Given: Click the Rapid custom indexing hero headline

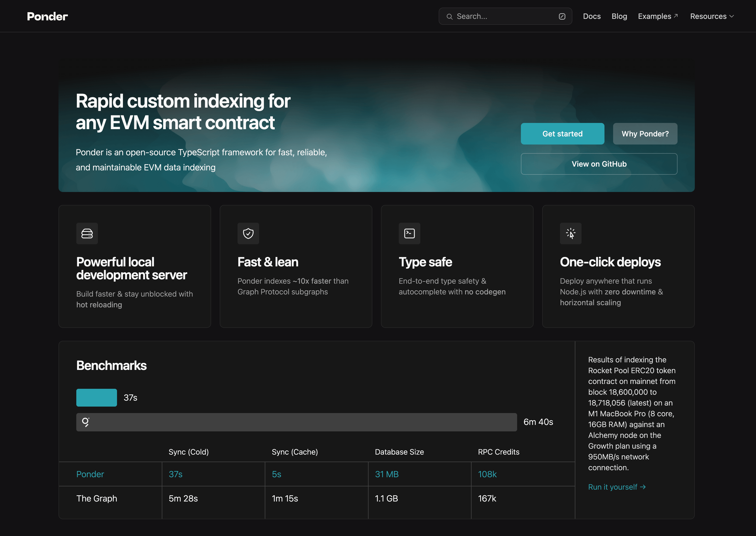Looking at the screenshot, I should click(x=183, y=112).
